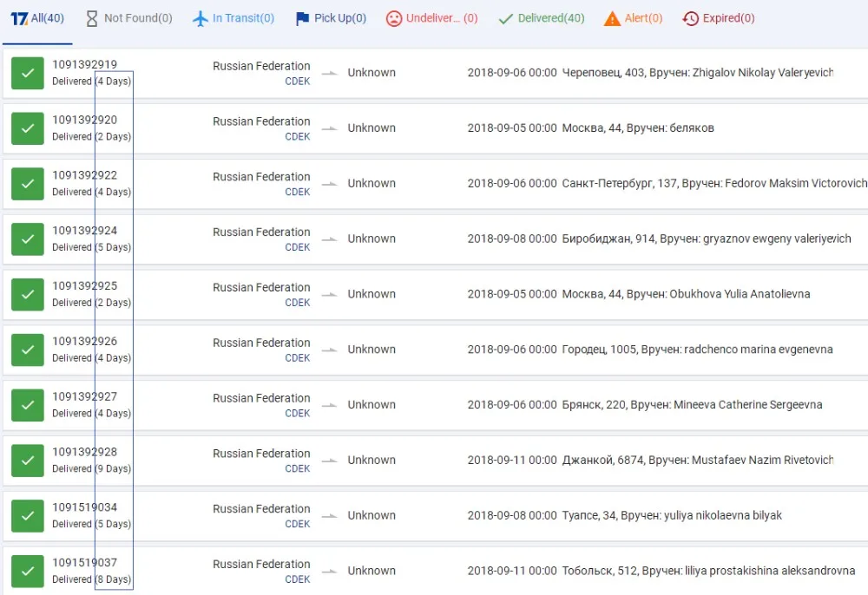Click the Биробиджан, 914 delivery event

click(x=707, y=239)
